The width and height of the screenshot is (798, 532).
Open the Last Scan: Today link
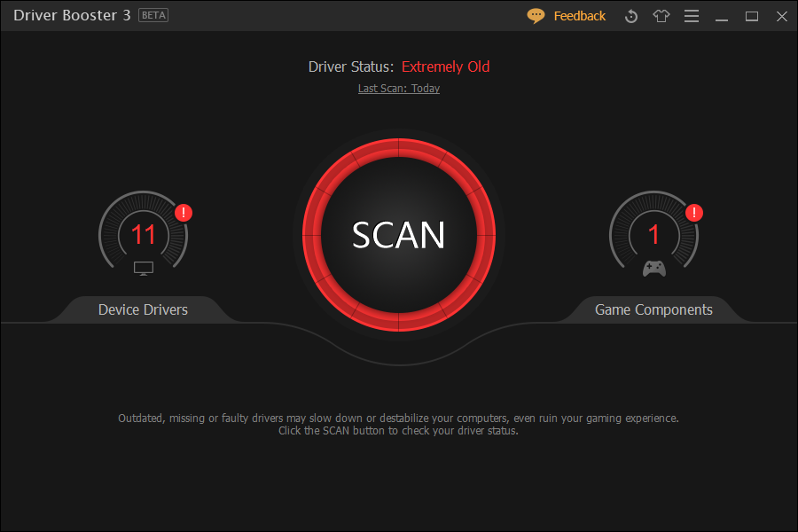(x=399, y=89)
